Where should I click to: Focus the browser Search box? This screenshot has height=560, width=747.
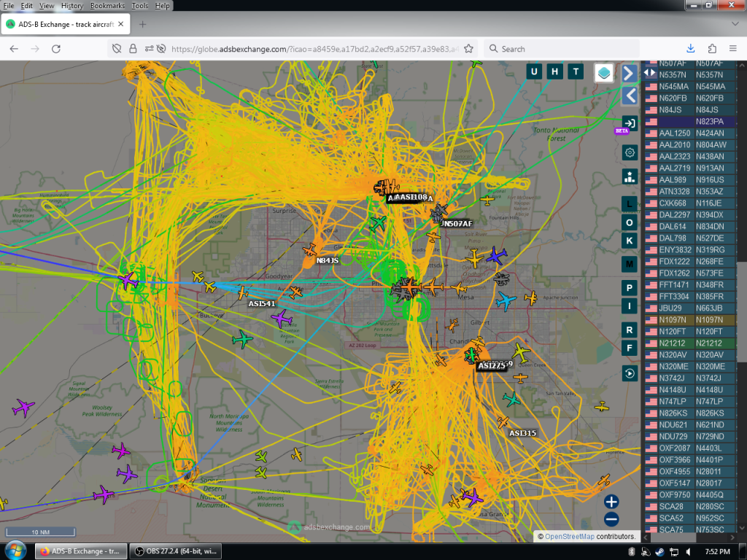coord(561,49)
